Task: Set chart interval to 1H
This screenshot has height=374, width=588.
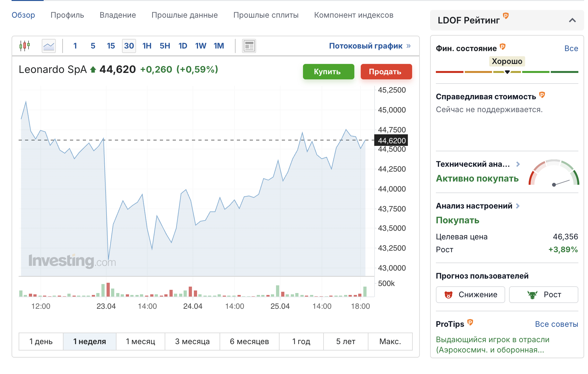Action: point(147,46)
